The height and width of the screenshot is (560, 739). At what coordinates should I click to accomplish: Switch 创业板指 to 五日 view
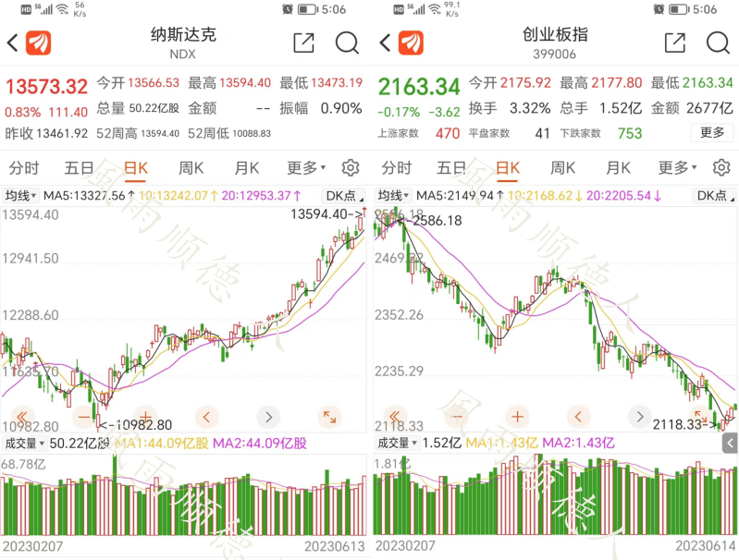(x=451, y=167)
